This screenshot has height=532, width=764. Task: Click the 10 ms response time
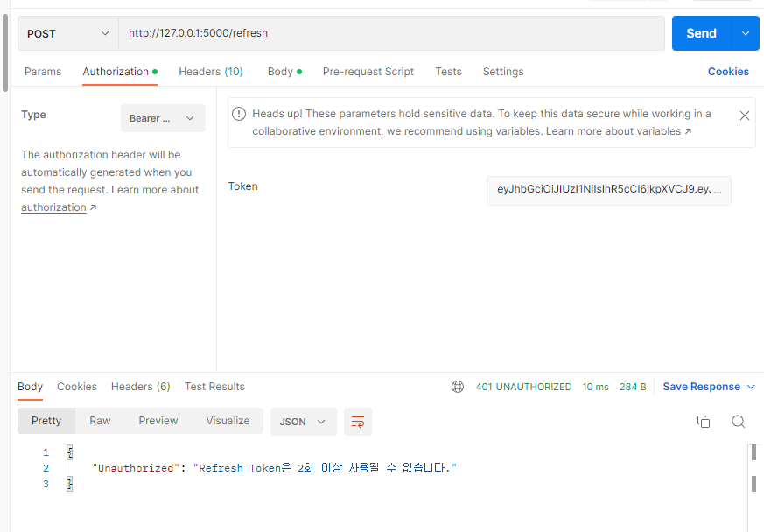click(595, 387)
